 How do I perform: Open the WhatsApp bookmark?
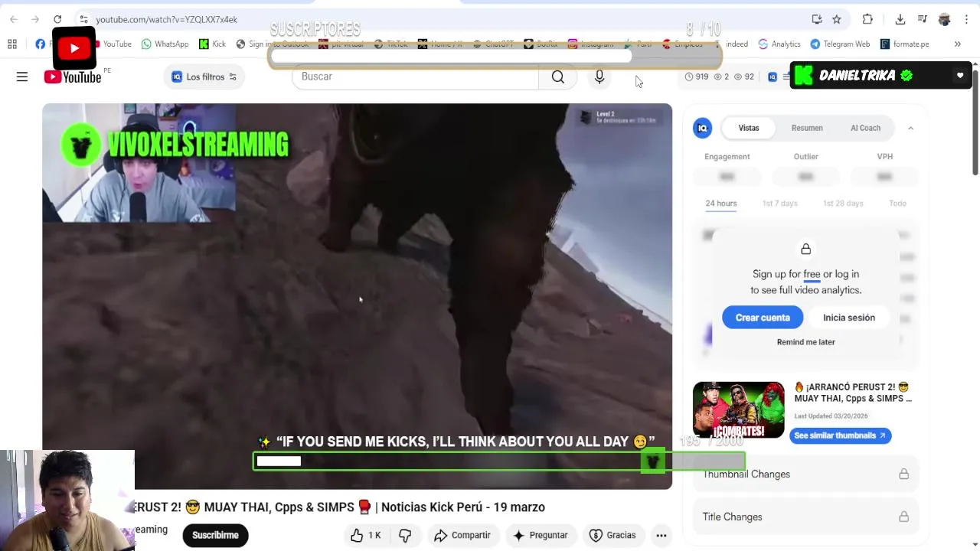tap(165, 44)
